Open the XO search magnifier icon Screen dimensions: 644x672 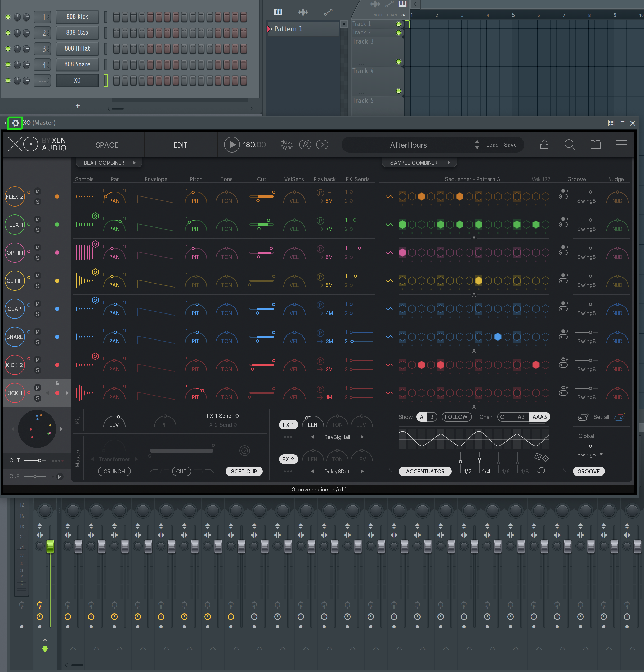(570, 144)
